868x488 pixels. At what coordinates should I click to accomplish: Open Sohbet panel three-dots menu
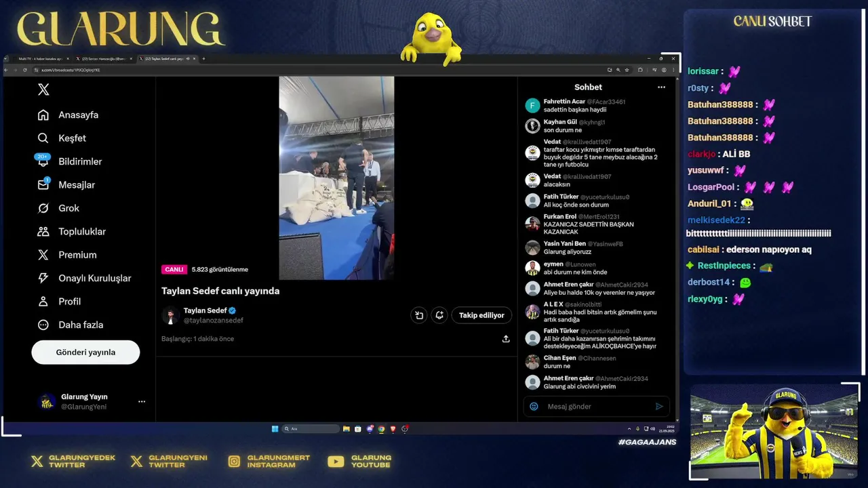coord(661,87)
